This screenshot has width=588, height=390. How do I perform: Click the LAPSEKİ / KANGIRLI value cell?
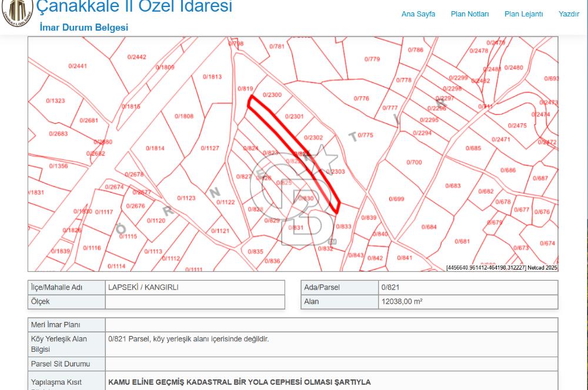coord(195,288)
